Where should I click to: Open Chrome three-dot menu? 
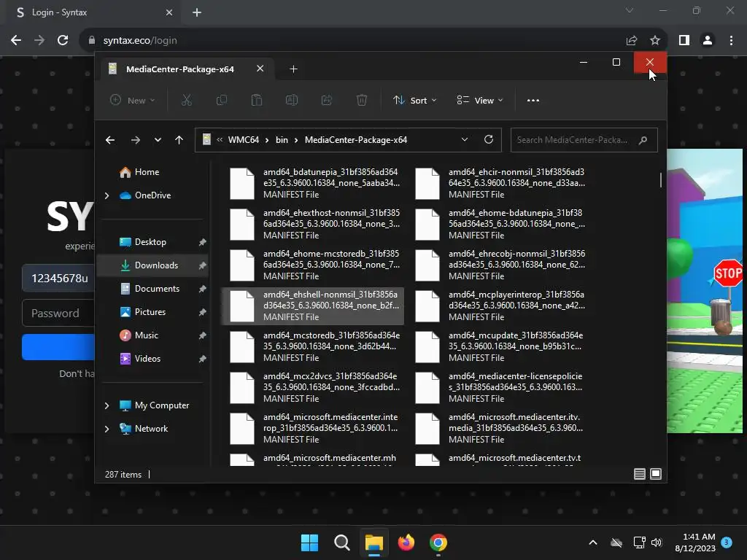[731, 41]
